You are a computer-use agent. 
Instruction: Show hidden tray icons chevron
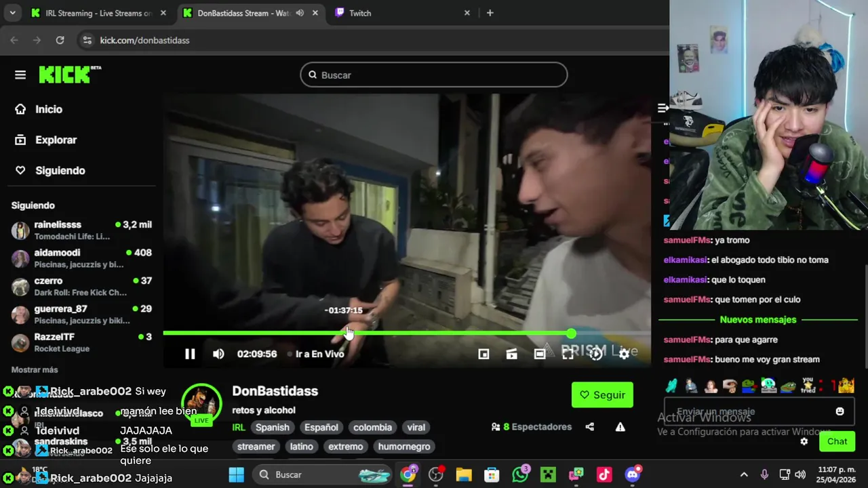[744, 474]
